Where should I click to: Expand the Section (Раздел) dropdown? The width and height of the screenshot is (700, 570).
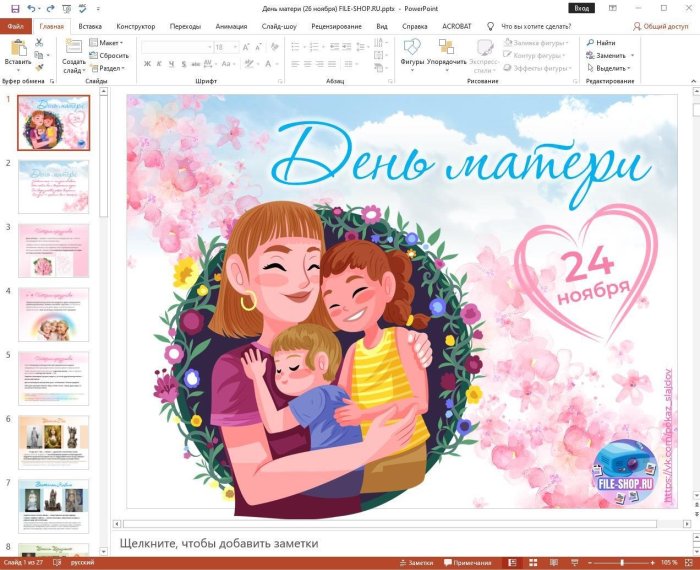pos(110,69)
